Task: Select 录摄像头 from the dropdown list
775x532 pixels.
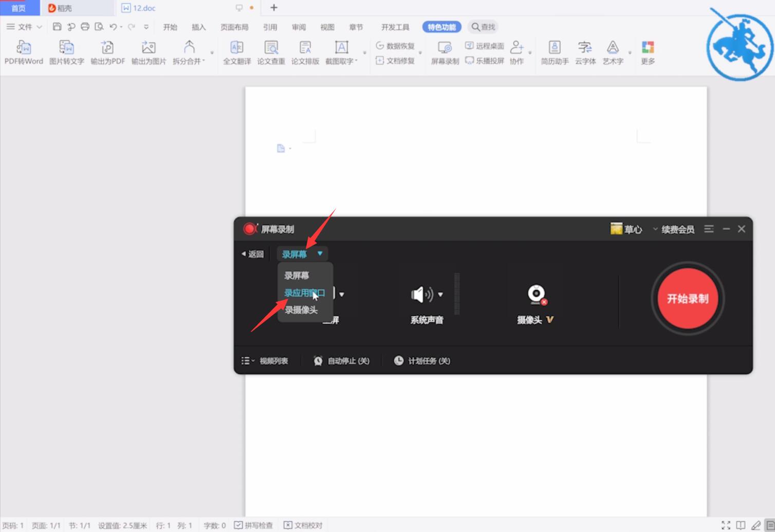Action: pos(301,310)
